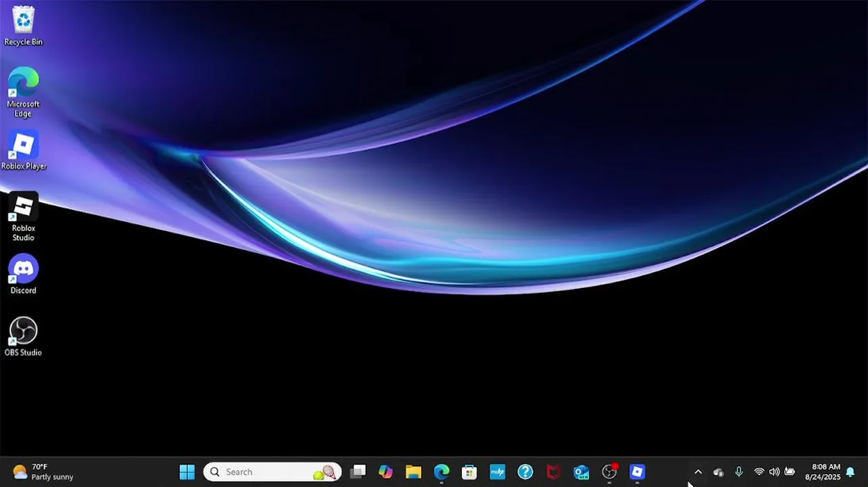Open the notification bell
The width and height of the screenshot is (868, 487).
point(850,472)
